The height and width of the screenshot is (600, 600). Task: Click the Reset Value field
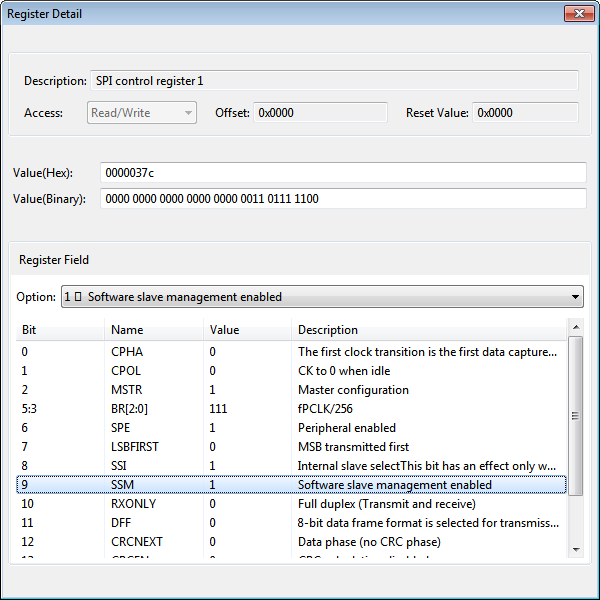(x=525, y=112)
